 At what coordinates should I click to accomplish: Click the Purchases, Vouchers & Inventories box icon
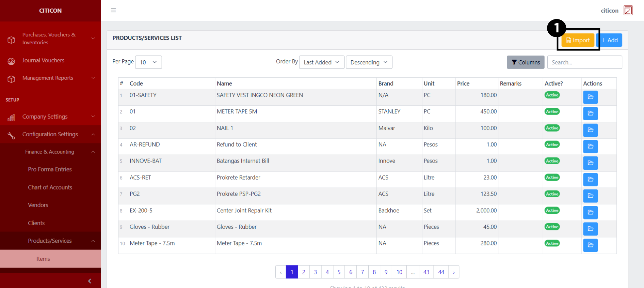(11, 40)
